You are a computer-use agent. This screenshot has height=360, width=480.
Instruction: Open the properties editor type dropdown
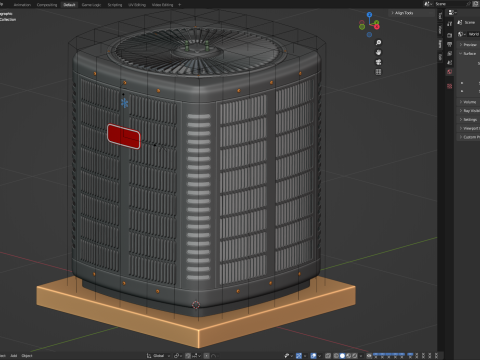point(452,12)
